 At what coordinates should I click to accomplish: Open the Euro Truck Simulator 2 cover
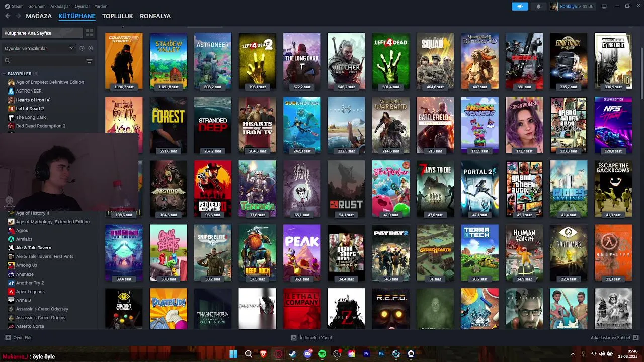pyautogui.click(x=569, y=61)
